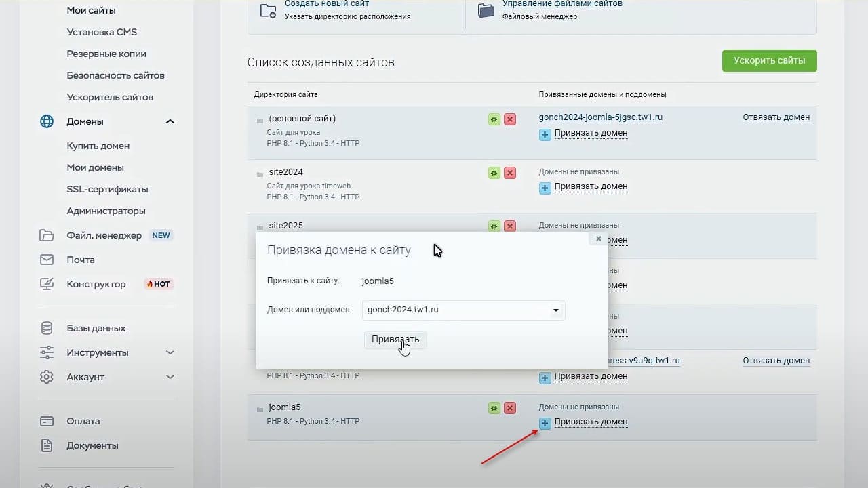Open Мои домены in sidebar

[x=96, y=167]
